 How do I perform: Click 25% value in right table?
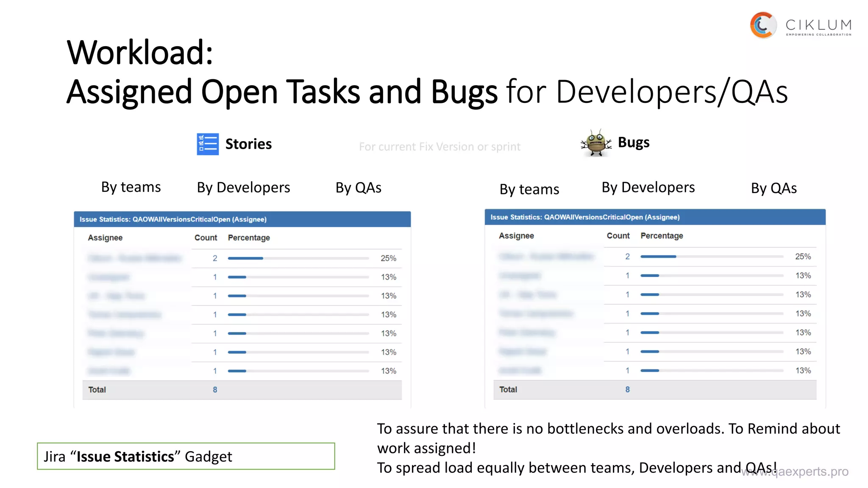tap(803, 256)
